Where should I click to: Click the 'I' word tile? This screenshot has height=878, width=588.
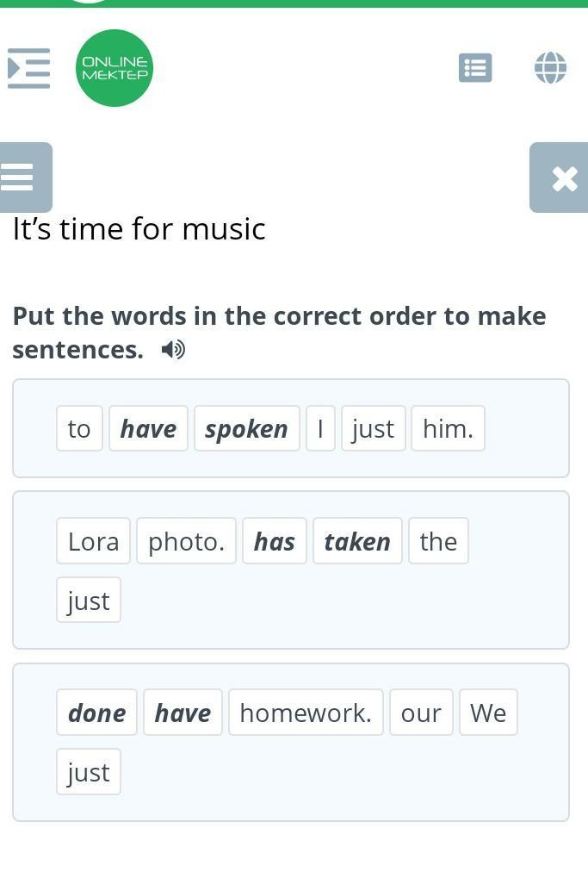click(x=320, y=428)
